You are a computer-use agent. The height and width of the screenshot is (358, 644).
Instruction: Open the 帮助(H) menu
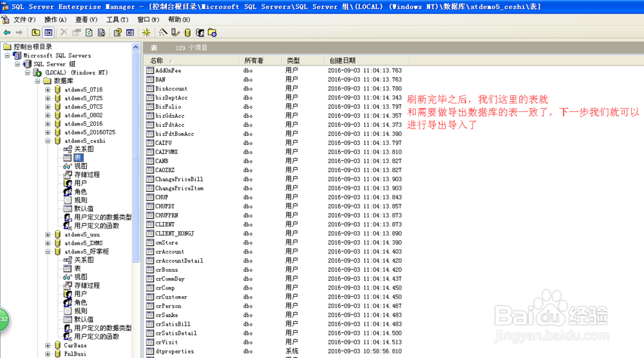point(179,19)
